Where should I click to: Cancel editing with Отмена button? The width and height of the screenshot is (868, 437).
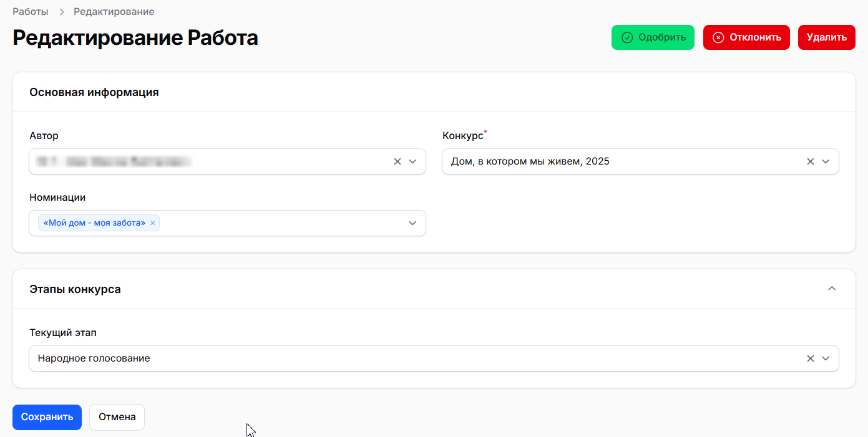point(117,417)
